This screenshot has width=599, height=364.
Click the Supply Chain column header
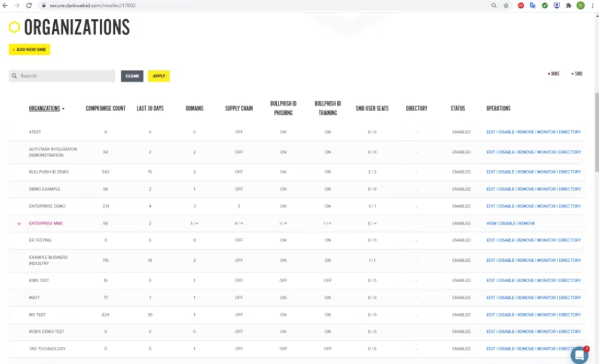tap(239, 108)
